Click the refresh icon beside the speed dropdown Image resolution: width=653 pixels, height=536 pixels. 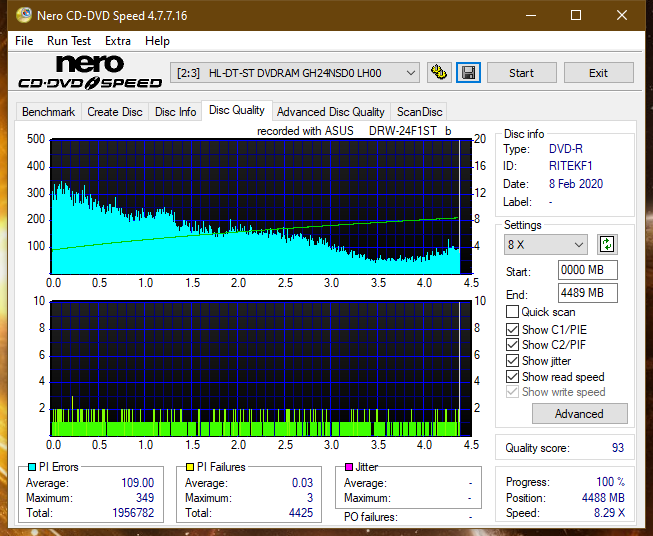coord(607,244)
